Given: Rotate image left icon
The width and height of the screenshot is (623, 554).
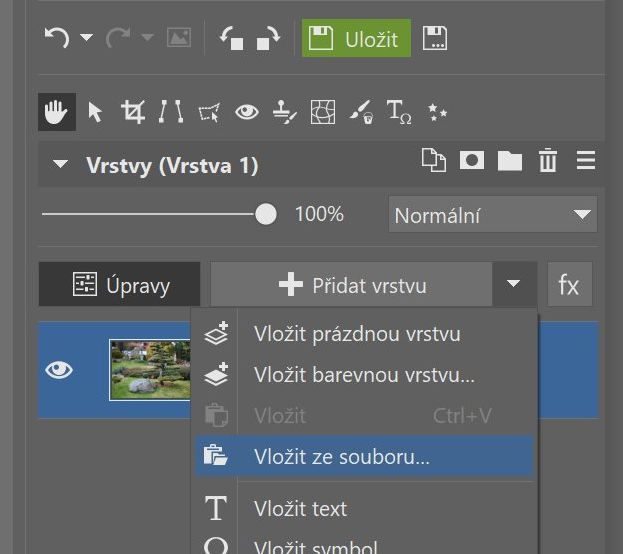Looking at the screenshot, I should coord(232,38).
